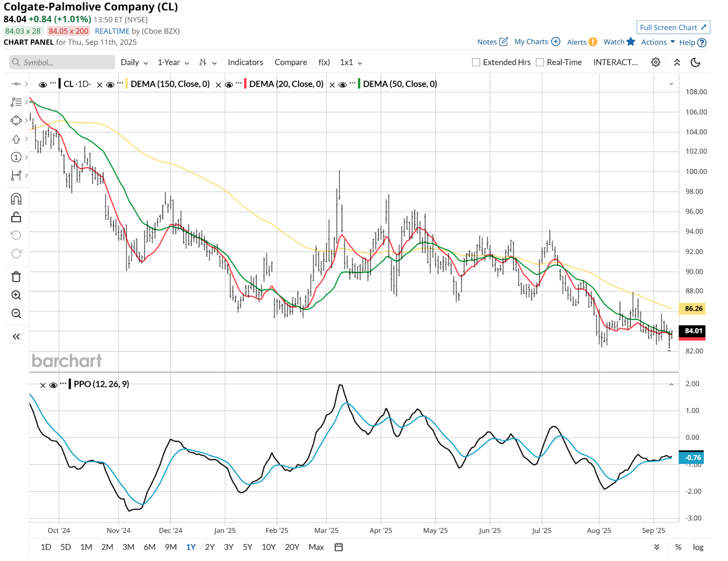
Task: Toggle percent scale on price axis
Action: click(678, 547)
